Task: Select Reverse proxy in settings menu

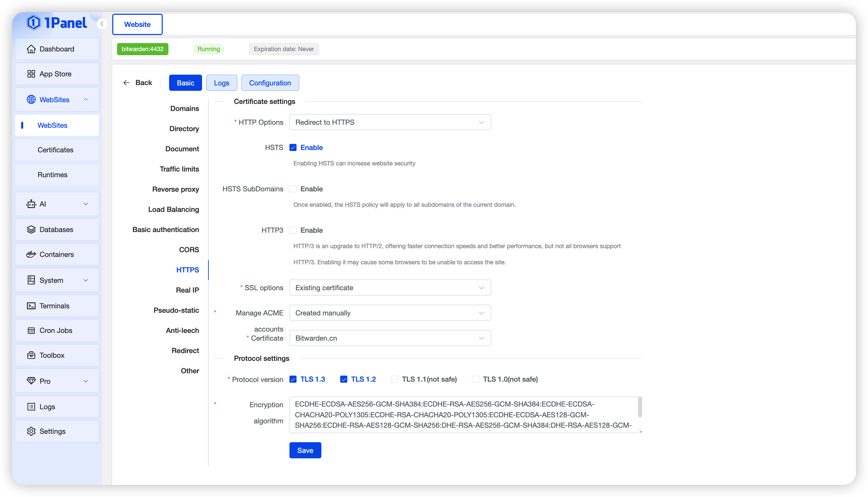Action: coord(175,189)
